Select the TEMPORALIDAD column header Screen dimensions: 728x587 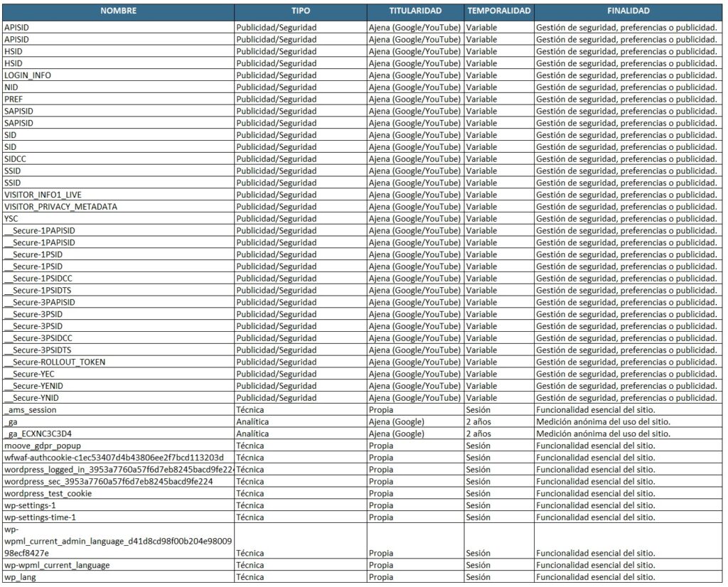[498, 11]
